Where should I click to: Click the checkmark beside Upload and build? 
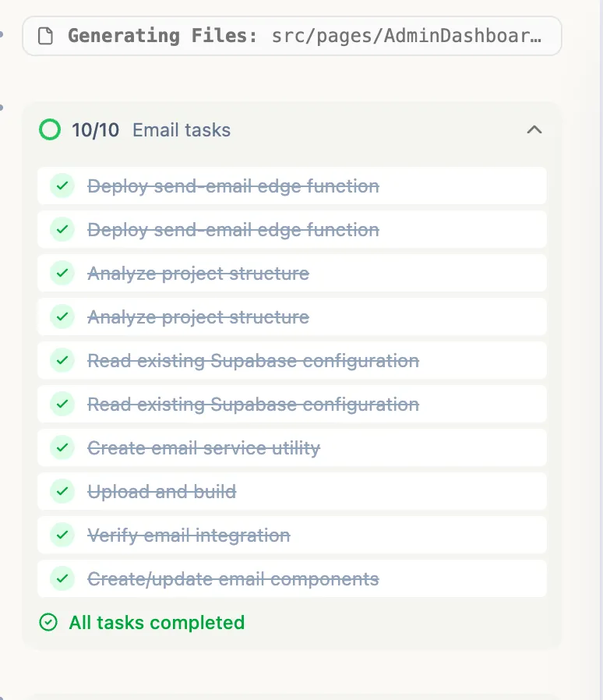point(62,491)
